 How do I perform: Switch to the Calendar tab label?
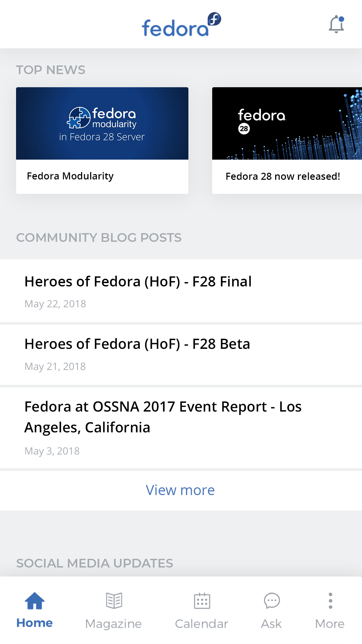pos(201,624)
